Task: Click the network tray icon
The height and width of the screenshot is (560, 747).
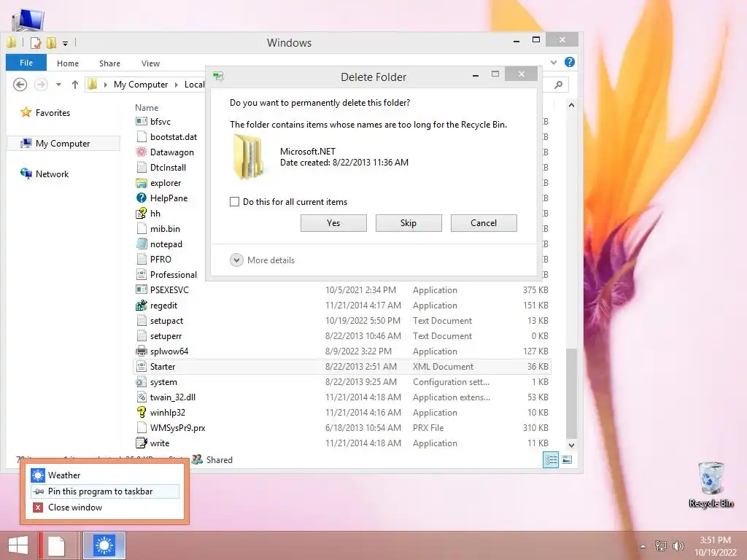Action: (x=661, y=546)
